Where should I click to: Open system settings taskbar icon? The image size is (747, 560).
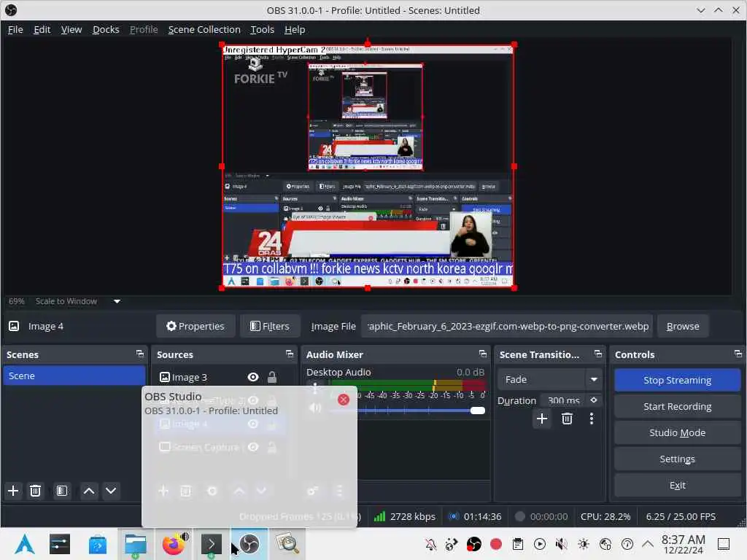click(60, 544)
